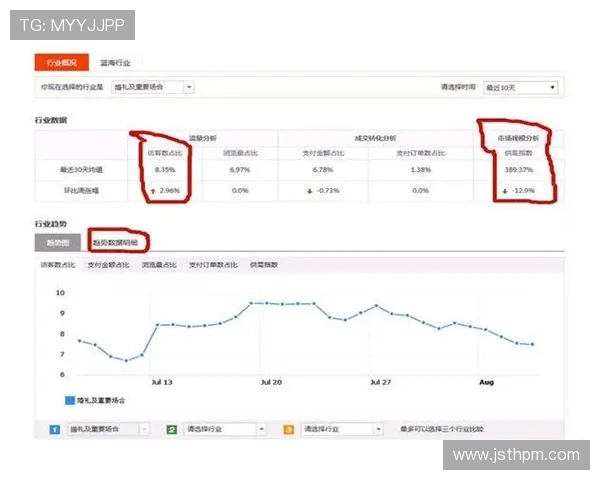Click the down arrow beside -12.9%

(x=506, y=189)
